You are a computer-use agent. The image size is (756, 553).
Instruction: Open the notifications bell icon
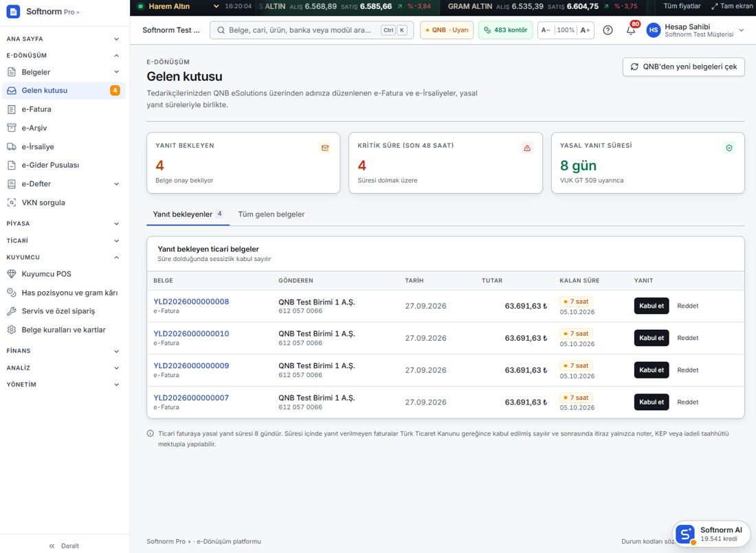click(x=631, y=30)
